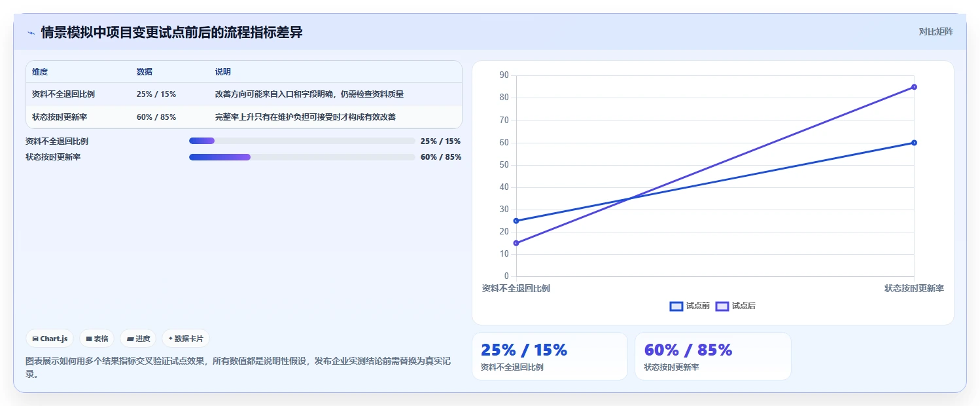Click the 说明 column header
This screenshot has height=406, width=980.
(x=223, y=72)
